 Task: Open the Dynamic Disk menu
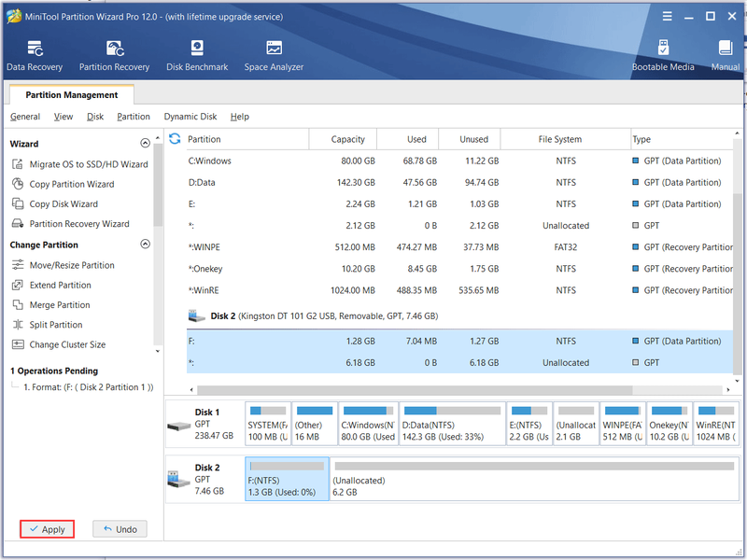(x=190, y=117)
